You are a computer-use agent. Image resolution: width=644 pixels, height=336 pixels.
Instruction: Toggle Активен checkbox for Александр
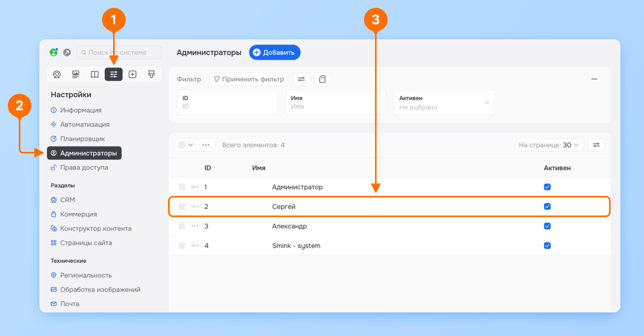547,226
